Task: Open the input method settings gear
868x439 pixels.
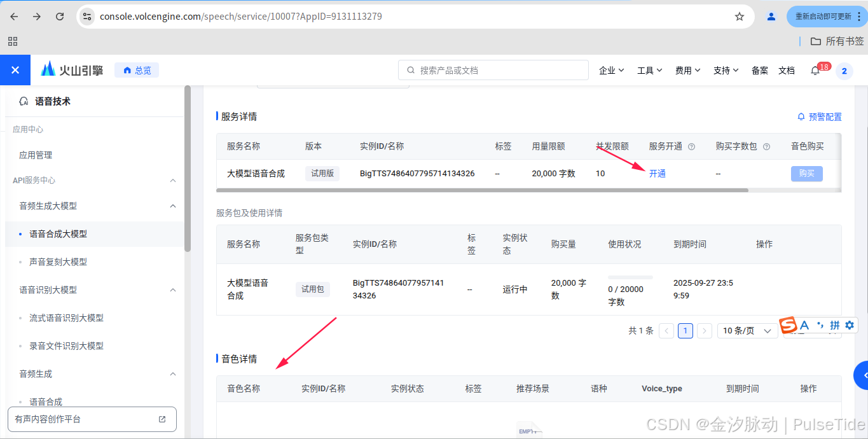Action: click(x=850, y=325)
